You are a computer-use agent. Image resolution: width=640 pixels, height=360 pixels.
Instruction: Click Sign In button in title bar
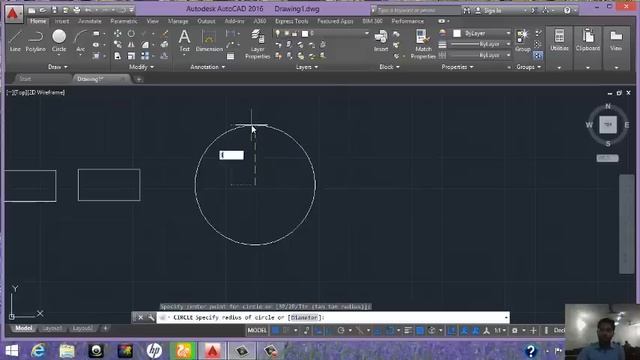click(x=492, y=11)
